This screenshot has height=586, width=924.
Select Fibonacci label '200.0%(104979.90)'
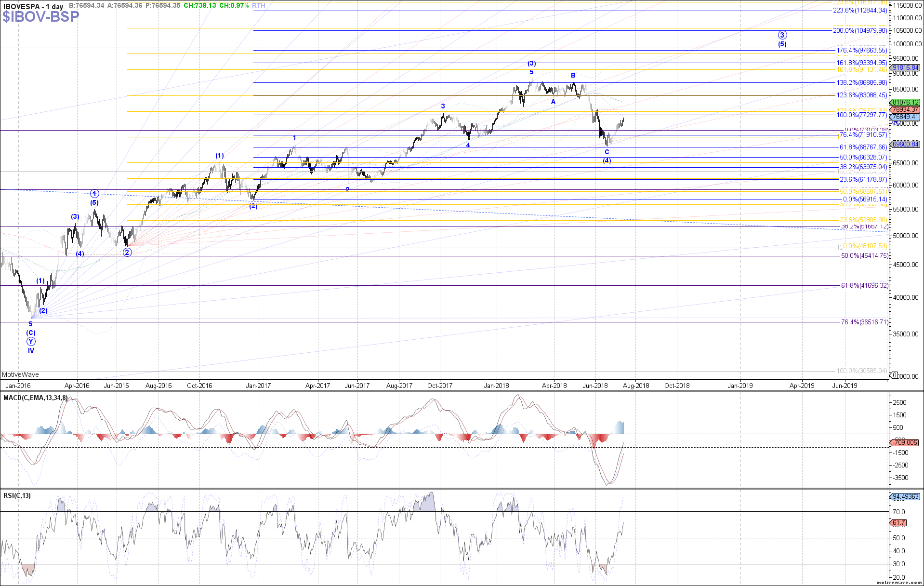click(x=860, y=30)
